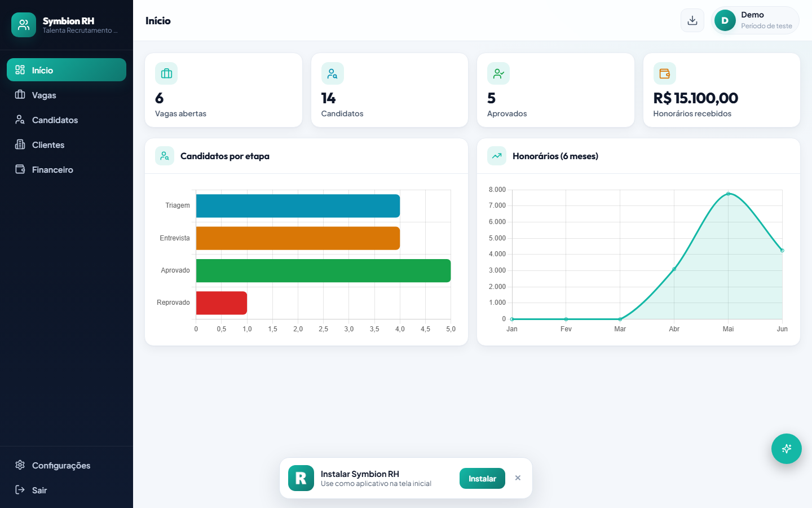This screenshot has height=508, width=812.
Task: Dismiss the install banner with X
Action: [x=518, y=478]
